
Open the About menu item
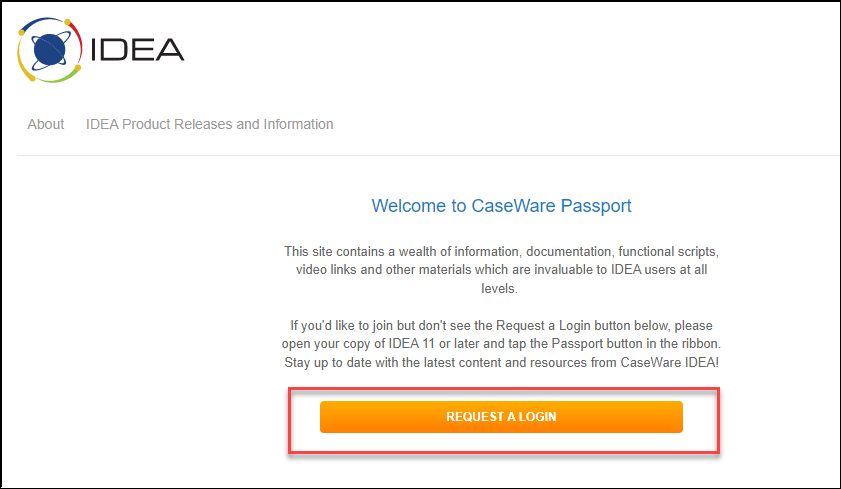[46, 124]
